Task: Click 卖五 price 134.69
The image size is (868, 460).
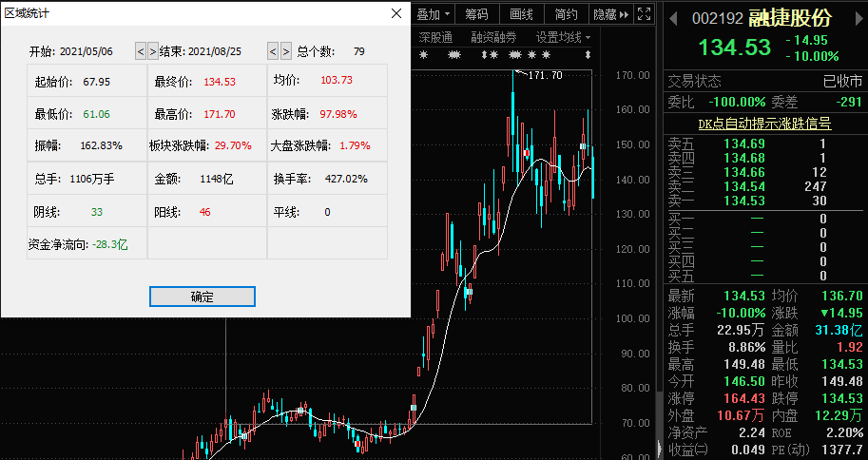Action: pyautogui.click(x=744, y=144)
